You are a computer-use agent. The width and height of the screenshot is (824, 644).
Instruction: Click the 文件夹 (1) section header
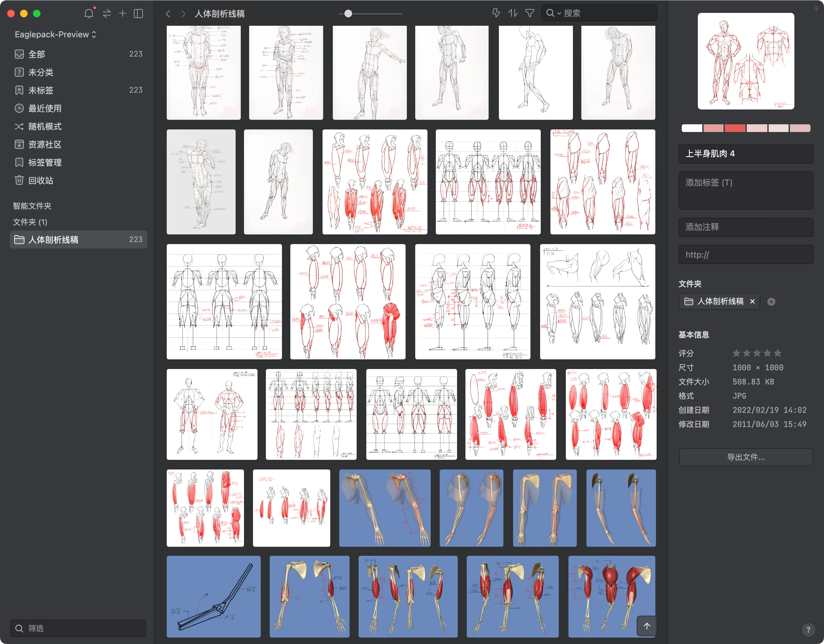(30, 222)
